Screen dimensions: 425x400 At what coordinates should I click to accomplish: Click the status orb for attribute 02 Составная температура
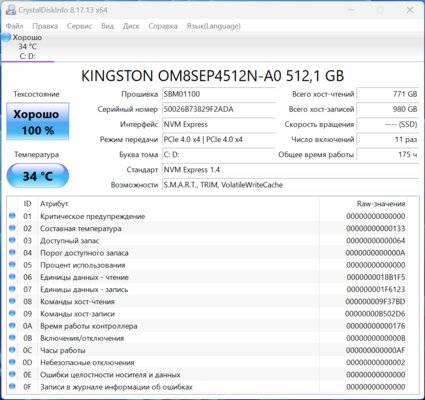[x=12, y=228]
